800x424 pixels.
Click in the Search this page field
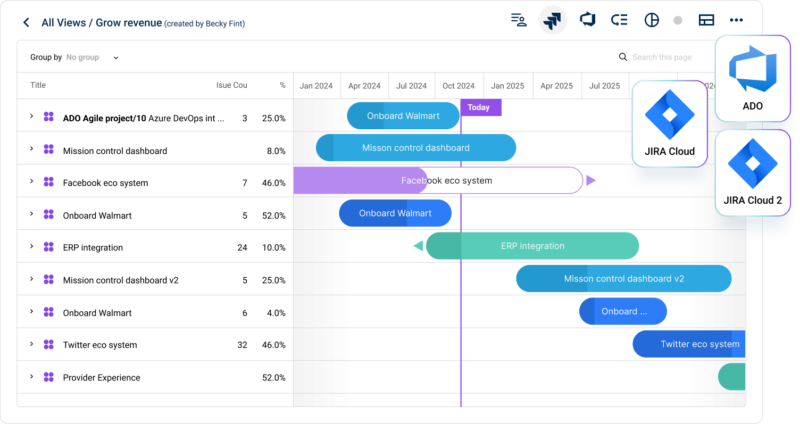pyautogui.click(x=662, y=57)
